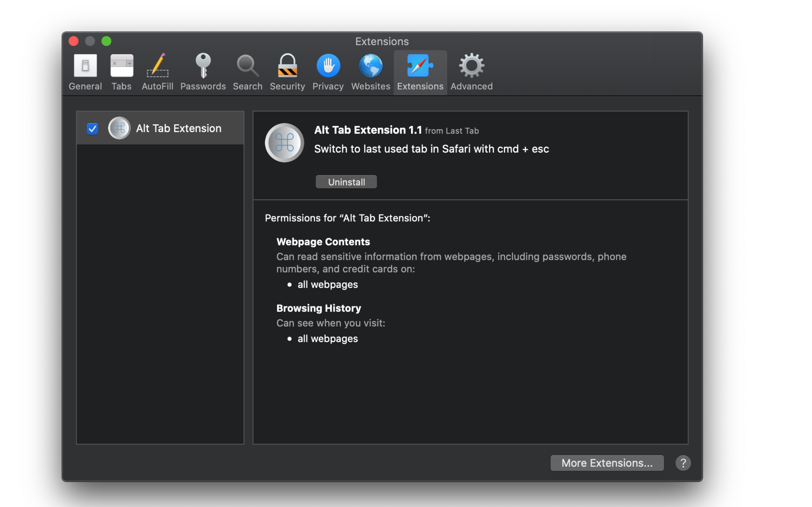The width and height of the screenshot is (812, 507).
Task: Click the large Alt Tab Extension icon
Action: [284, 143]
